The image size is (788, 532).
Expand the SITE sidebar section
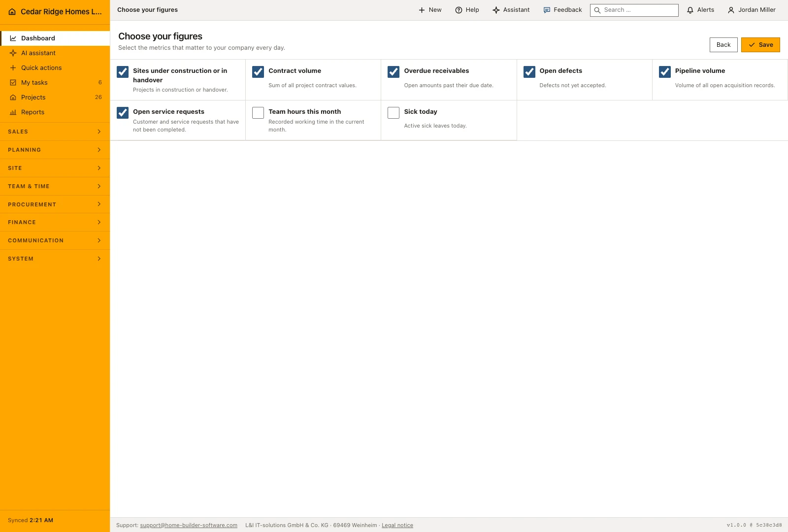coord(55,168)
